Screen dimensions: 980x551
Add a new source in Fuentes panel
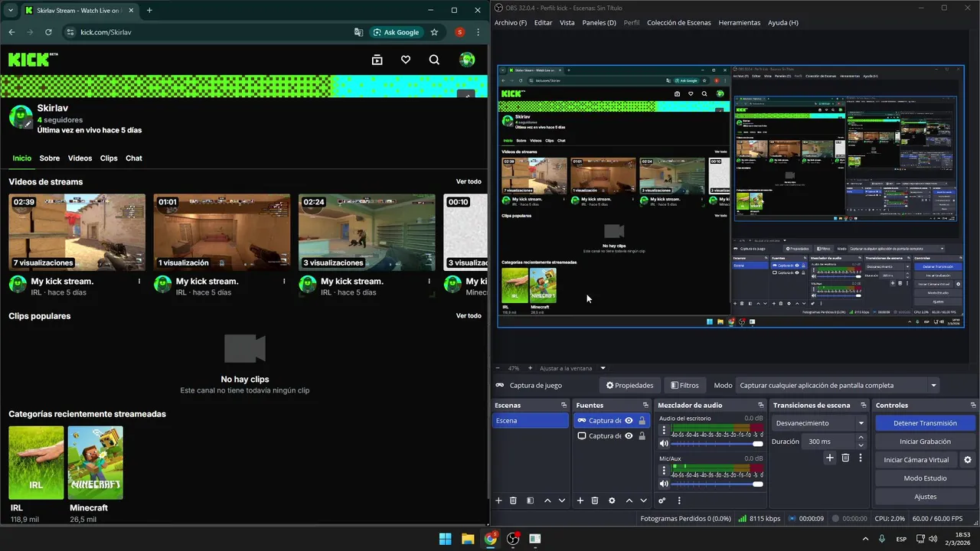click(580, 500)
